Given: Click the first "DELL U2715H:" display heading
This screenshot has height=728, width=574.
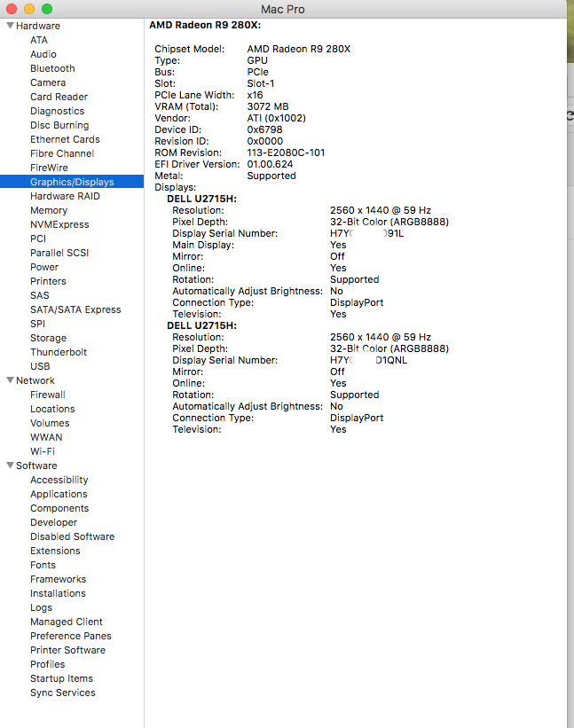Looking at the screenshot, I should click(201, 199).
